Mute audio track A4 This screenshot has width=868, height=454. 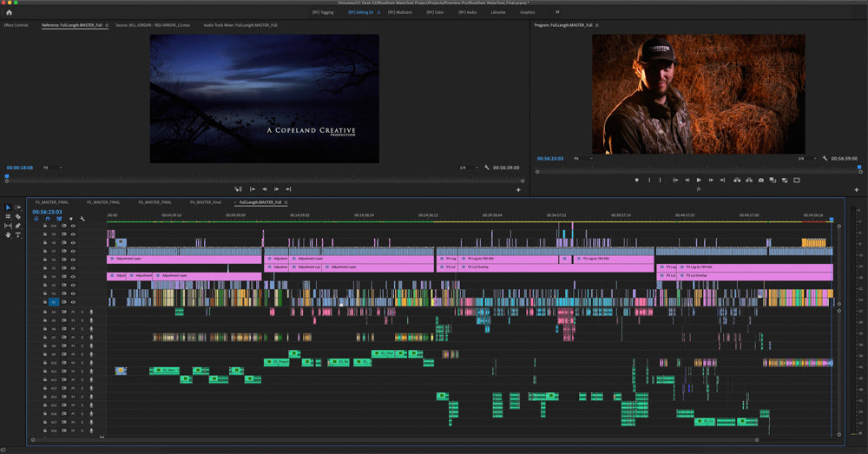point(74,311)
